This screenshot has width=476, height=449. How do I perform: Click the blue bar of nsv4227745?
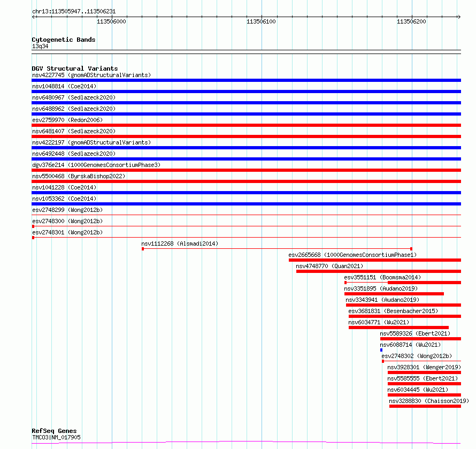pyautogui.click(x=246, y=80)
